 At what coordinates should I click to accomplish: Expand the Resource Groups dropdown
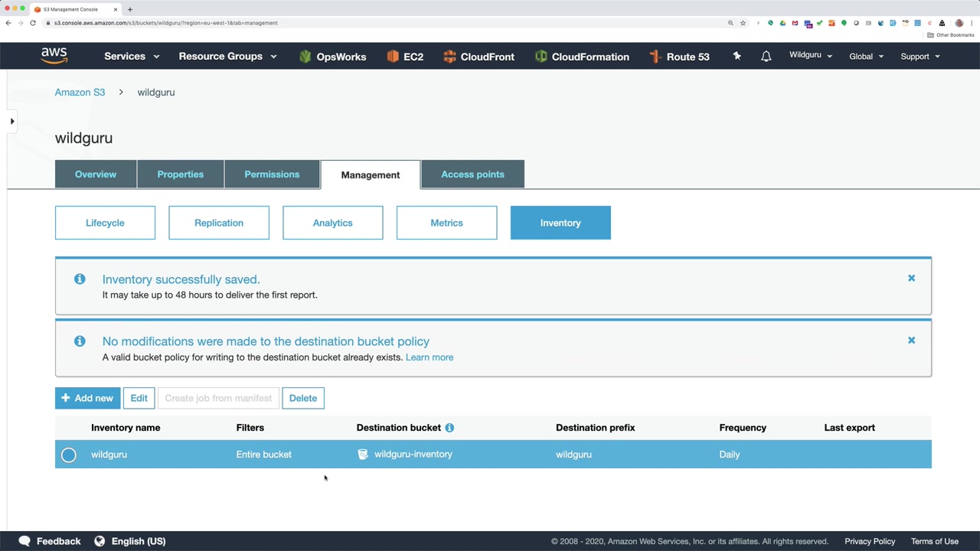point(227,57)
